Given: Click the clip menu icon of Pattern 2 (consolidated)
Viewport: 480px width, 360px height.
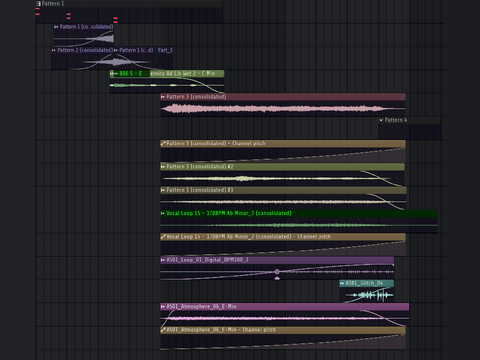Looking at the screenshot, I should point(54,50).
